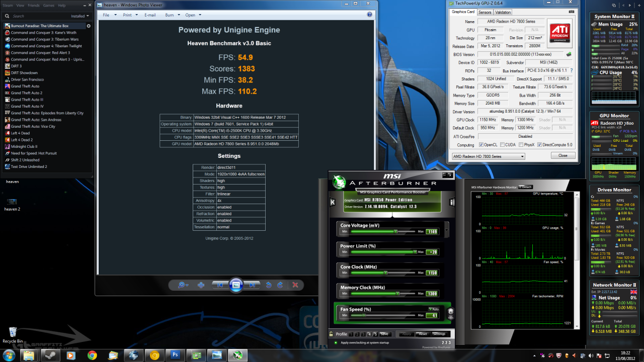Select the Graphics Card tab in GPU-Z
The width and height of the screenshot is (644, 362).
point(463,12)
